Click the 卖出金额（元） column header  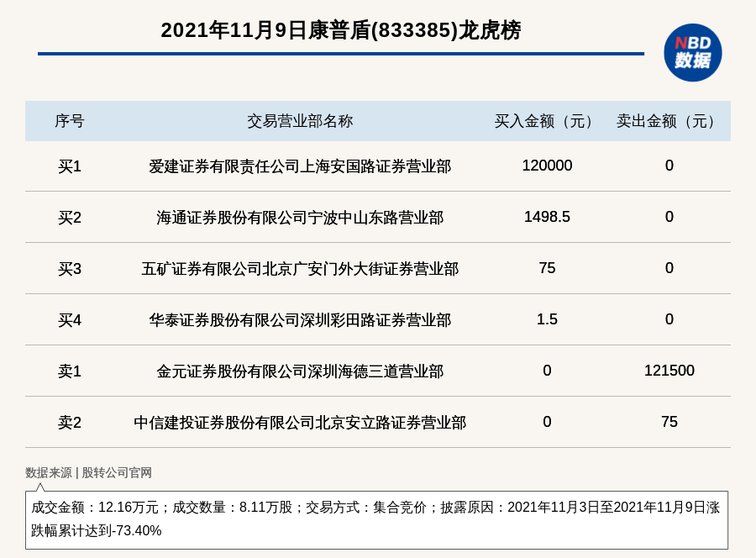pyautogui.click(x=669, y=121)
